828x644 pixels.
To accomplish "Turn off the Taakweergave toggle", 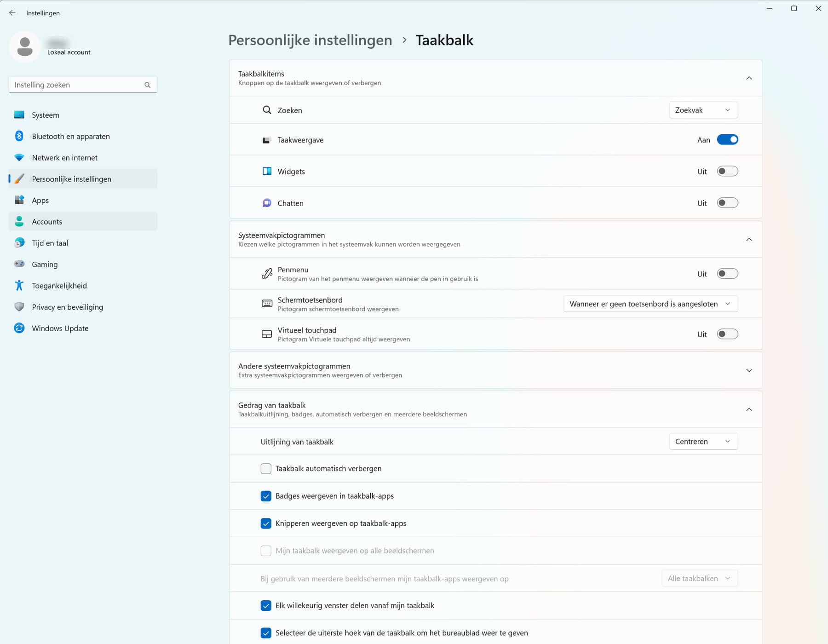I will coord(727,140).
